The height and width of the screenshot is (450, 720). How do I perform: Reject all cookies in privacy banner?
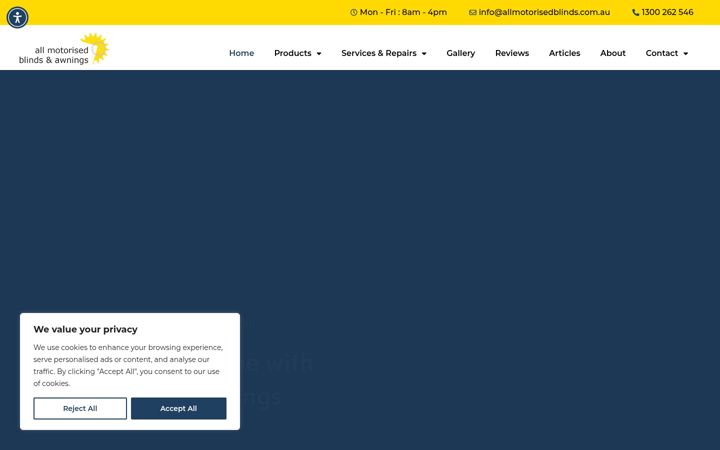pos(80,408)
